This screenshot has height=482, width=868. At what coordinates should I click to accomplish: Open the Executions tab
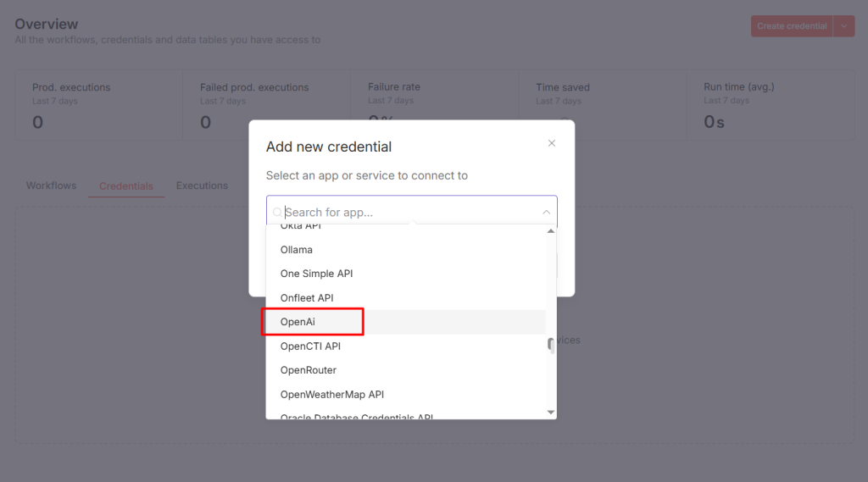tap(202, 186)
